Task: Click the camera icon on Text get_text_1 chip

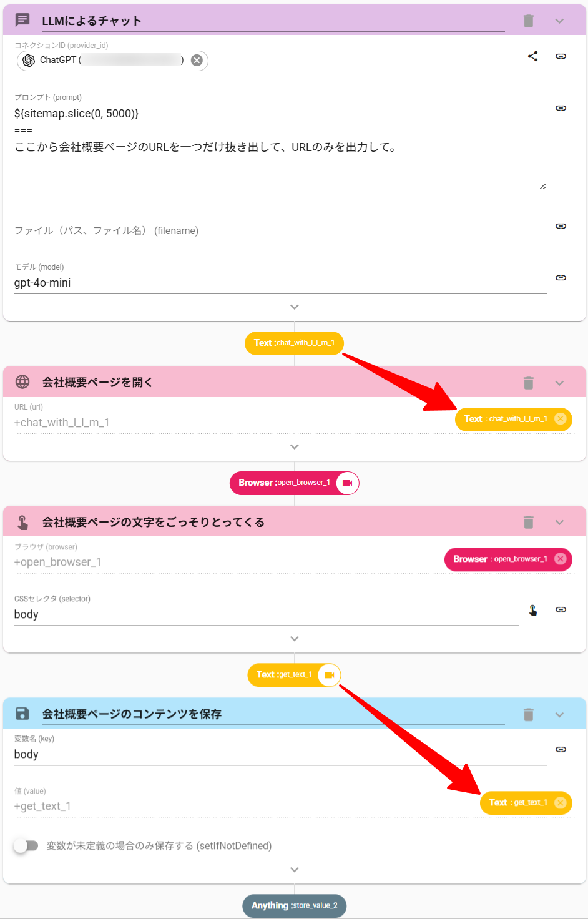Action: 330,675
